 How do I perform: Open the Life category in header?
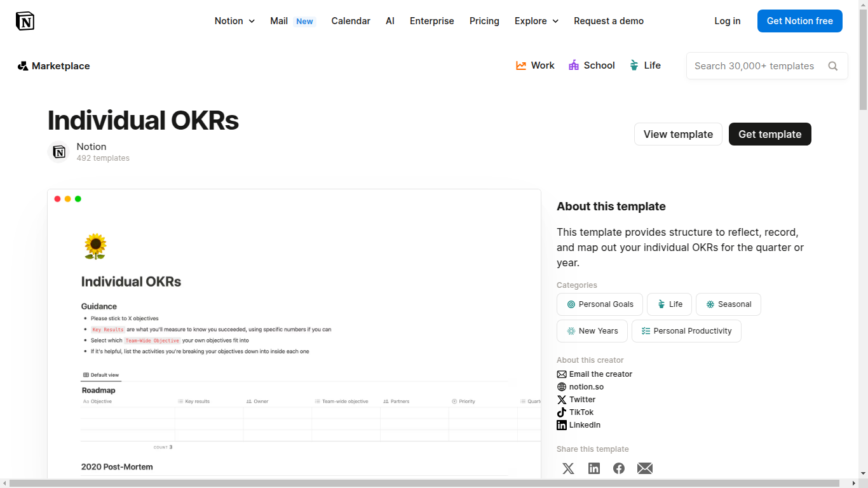click(645, 65)
